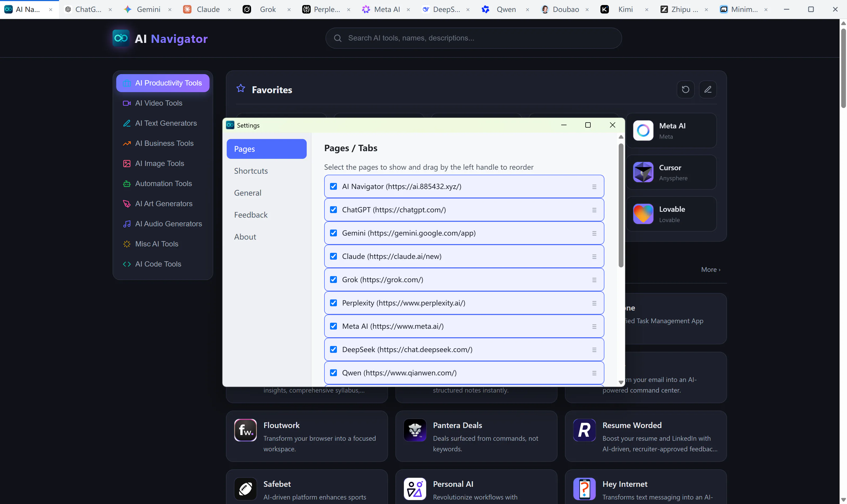Screen dimensions: 847x504
Task: Open the General settings section
Action: pos(266,193)
